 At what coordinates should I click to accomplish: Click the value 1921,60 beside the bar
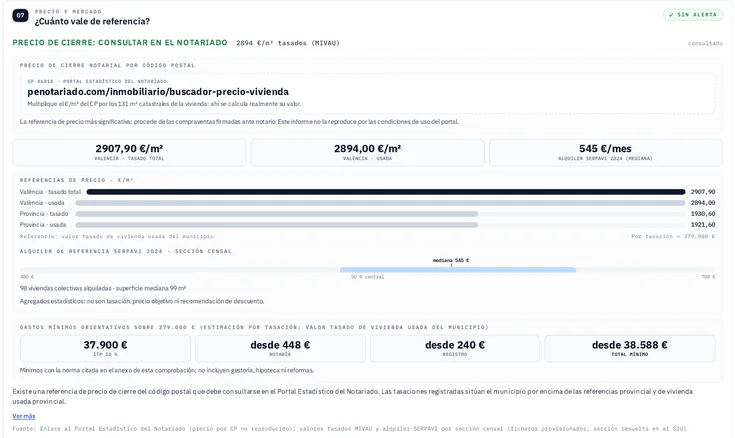(x=703, y=225)
